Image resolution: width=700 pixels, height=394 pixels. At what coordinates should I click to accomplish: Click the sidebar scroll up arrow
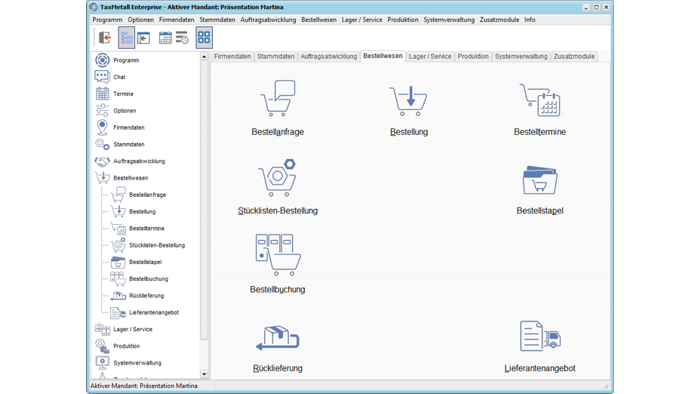[x=204, y=57]
